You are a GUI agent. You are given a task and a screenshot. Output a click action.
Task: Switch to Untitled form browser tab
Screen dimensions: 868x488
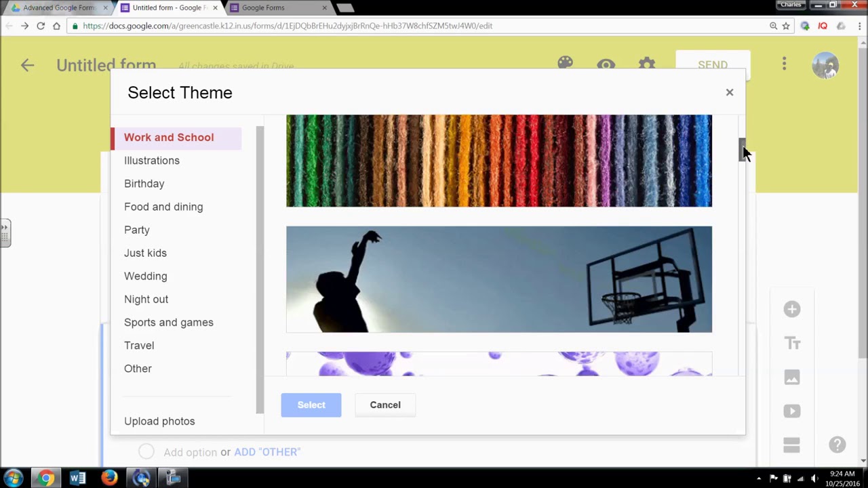pyautogui.click(x=170, y=8)
